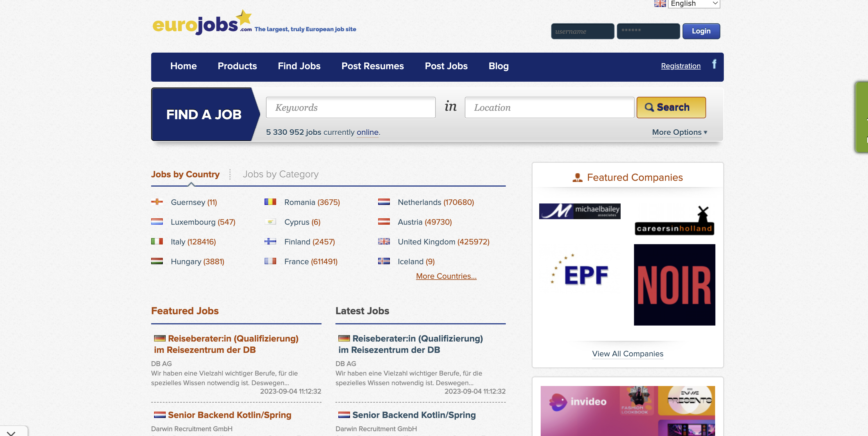This screenshot has width=868, height=436.
Task: Click the Finland flag icon
Action: 270,241
